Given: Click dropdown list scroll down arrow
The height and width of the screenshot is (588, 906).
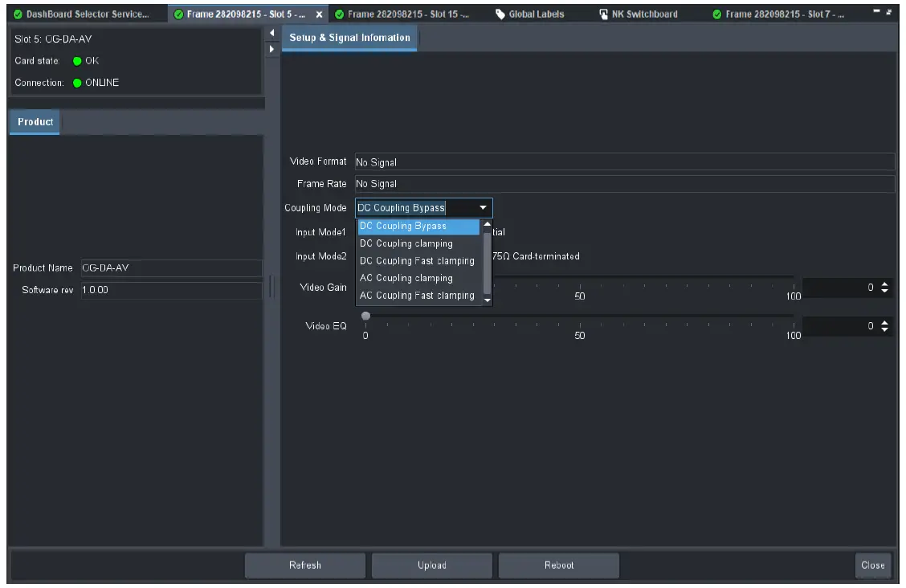Looking at the screenshot, I should click(487, 300).
